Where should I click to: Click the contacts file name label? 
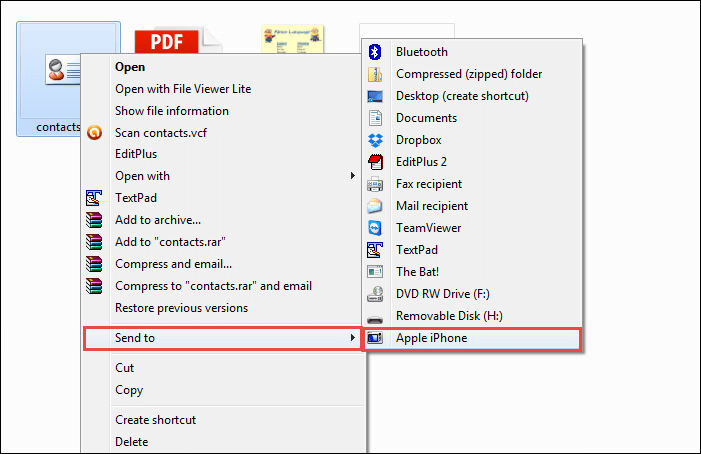tap(58, 127)
